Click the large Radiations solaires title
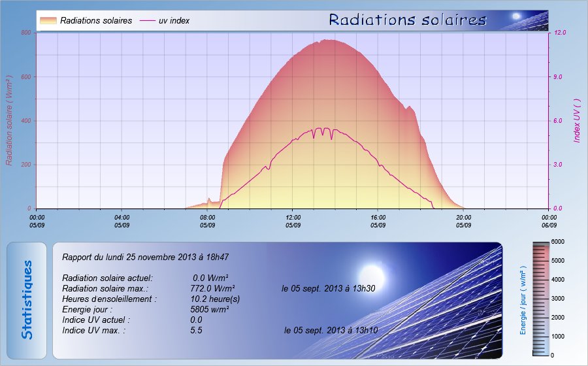This screenshot has height=366, width=588. [408, 20]
